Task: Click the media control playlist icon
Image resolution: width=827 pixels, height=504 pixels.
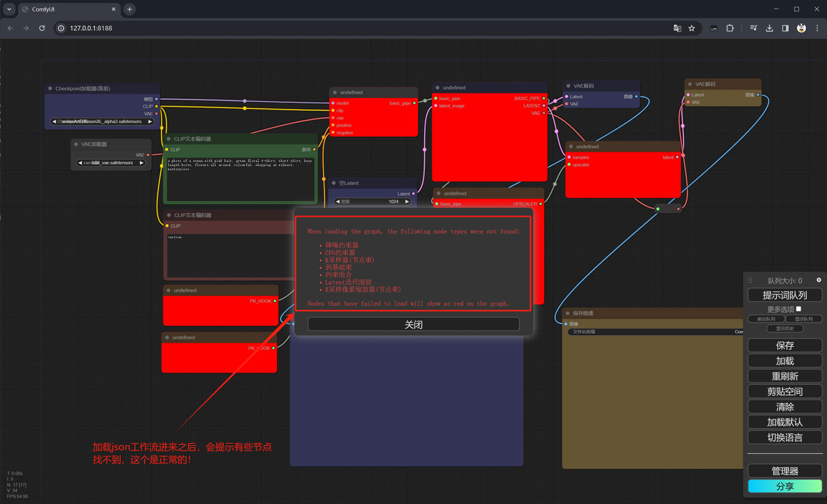Action: [753, 28]
